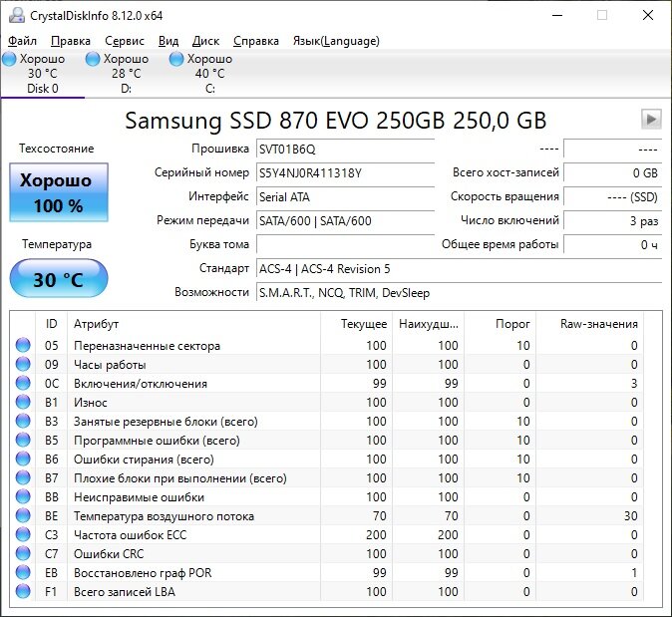Screen dimensions: 672x617
Task: Click status orb for Частота ошибок ECC row
Action: (x=23, y=534)
